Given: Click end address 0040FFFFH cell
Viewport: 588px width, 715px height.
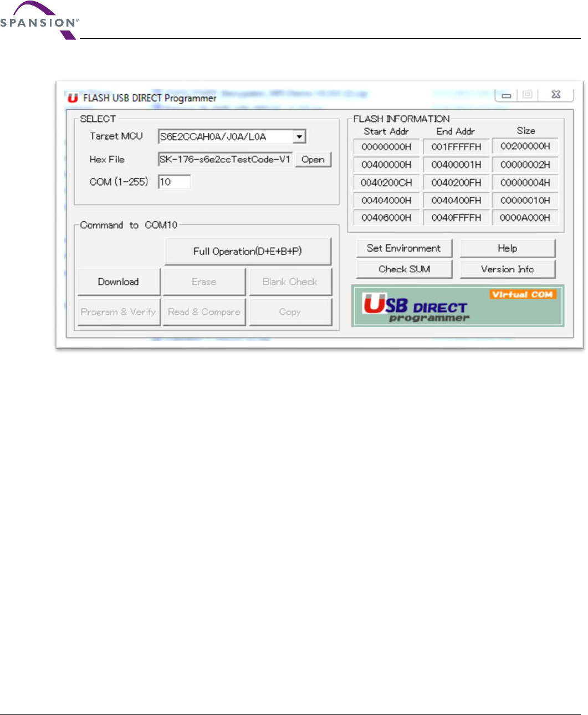Looking at the screenshot, I should click(x=456, y=218).
